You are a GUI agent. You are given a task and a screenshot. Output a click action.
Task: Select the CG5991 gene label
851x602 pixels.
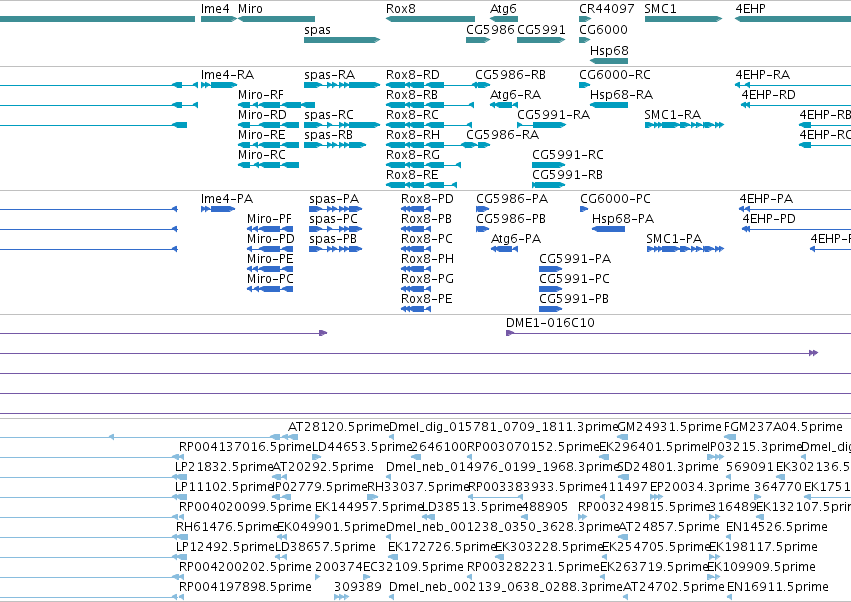[x=542, y=29]
